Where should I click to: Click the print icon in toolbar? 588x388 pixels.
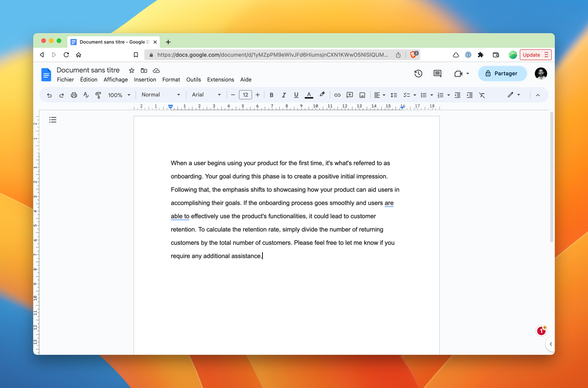pos(74,95)
